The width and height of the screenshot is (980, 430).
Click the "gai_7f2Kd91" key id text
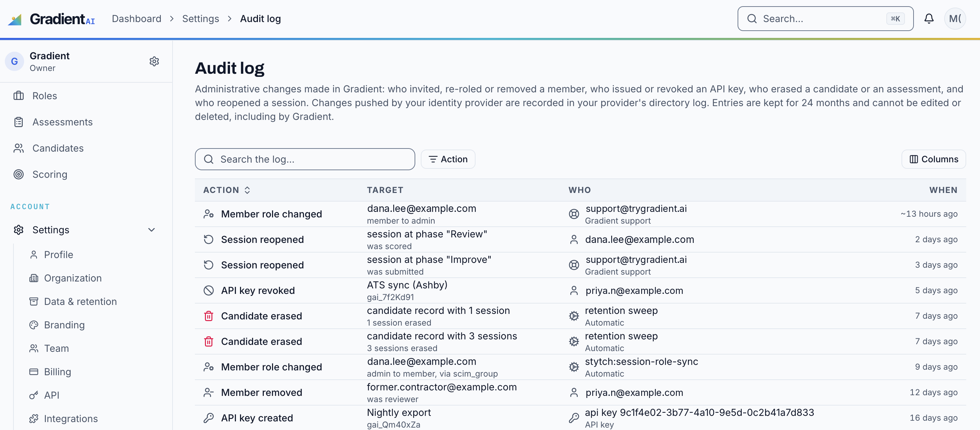point(390,297)
